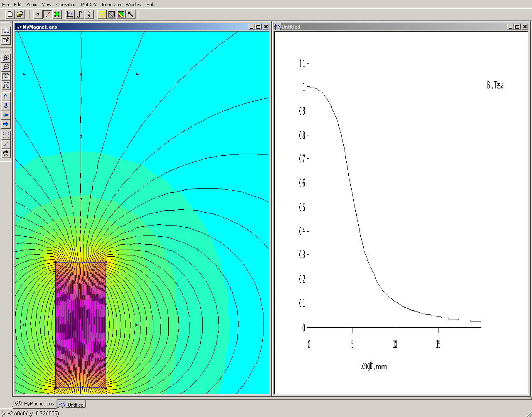Open the Edit menu
This screenshot has width=532, height=417.
click(x=17, y=5)
